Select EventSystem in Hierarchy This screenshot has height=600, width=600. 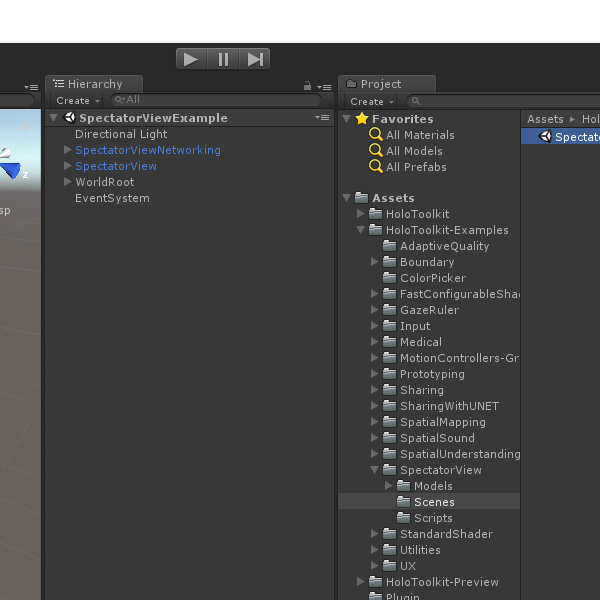(x=112, y=198)
